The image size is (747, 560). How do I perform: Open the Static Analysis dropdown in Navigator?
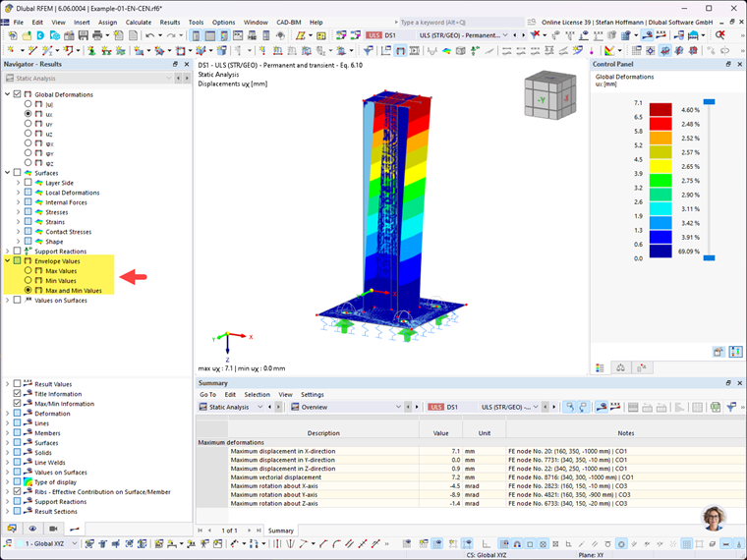[87, 78]
